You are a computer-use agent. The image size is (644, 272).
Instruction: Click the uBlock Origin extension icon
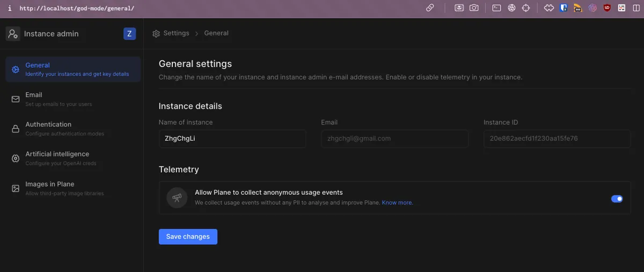[x=607, y=8]
